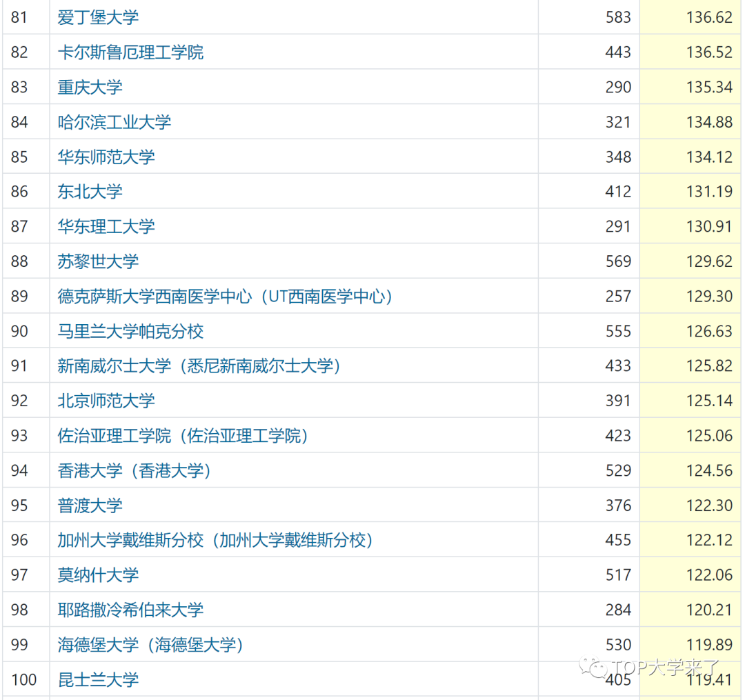This screenshot has height=700, width=745.
Task: Select 北京师范大学 link
Action: click(x=106, y=401)
